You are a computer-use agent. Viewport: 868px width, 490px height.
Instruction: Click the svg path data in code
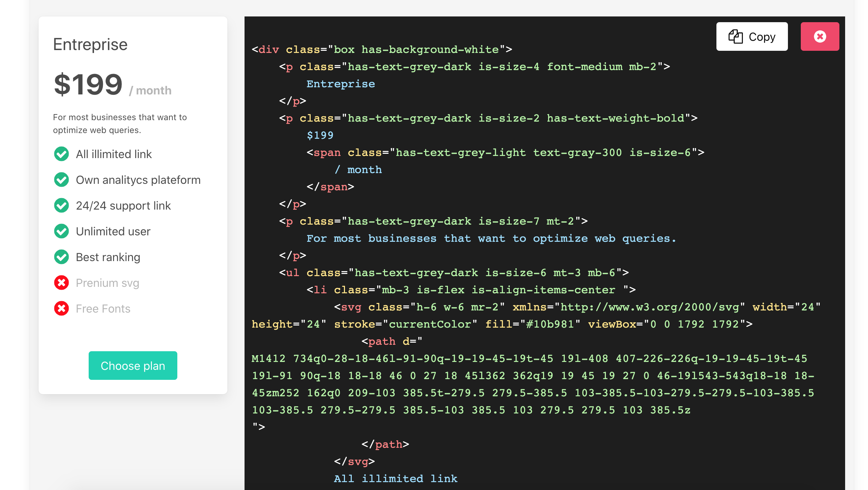tap(533, 384)
